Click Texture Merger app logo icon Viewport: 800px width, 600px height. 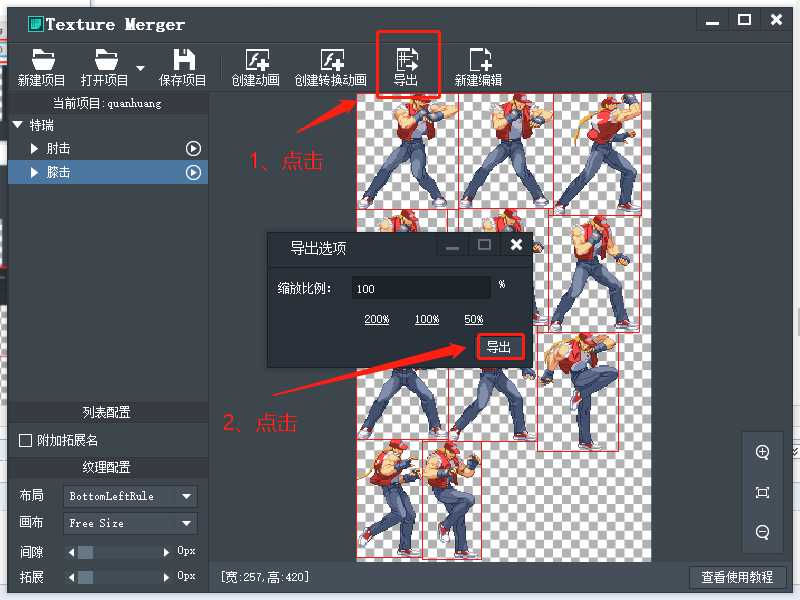(36, 24)
